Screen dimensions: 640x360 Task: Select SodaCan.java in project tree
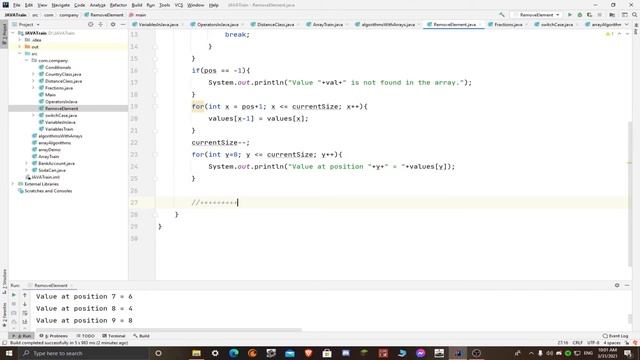(x=51, y=170)
